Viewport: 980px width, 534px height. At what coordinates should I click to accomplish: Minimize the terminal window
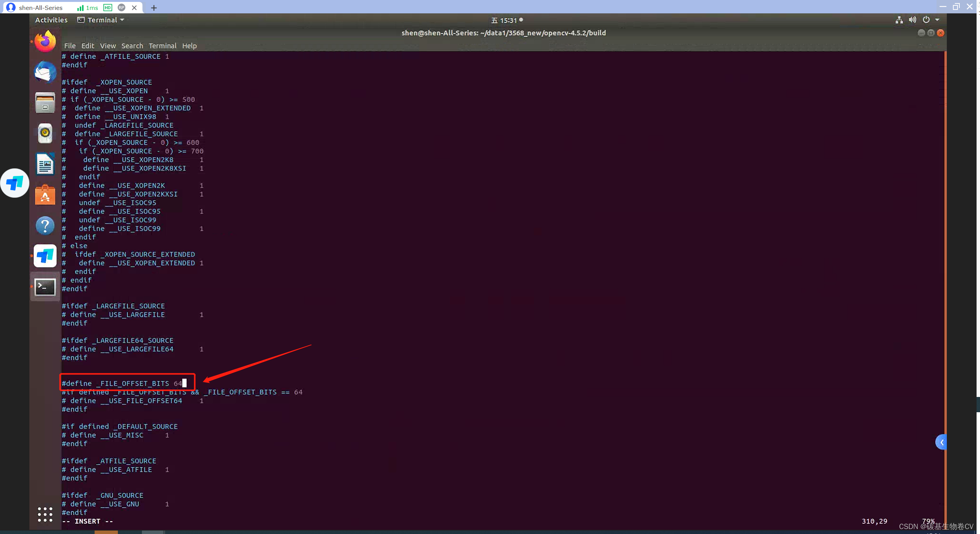pos(921,33)
